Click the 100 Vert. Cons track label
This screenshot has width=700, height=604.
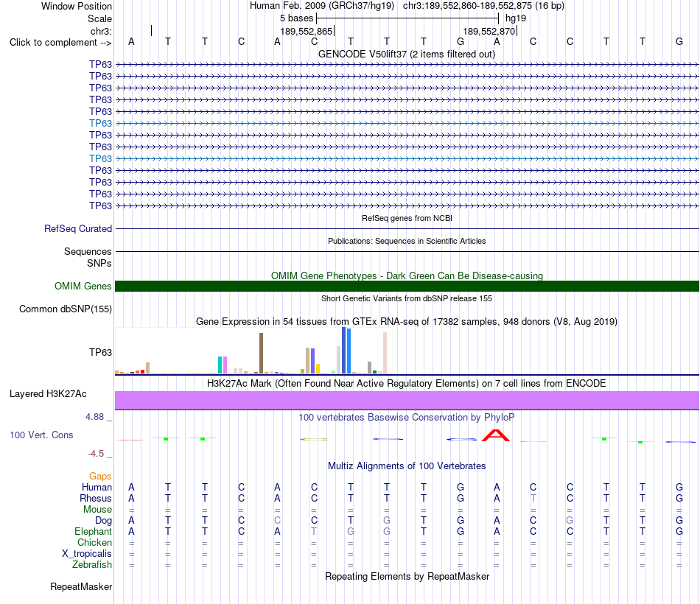41,435
